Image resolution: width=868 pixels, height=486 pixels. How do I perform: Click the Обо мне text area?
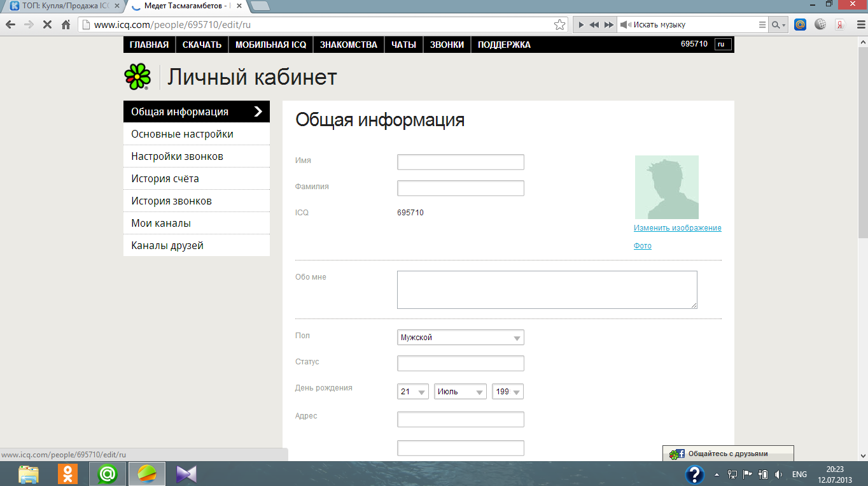pyautogui.click(x=547, y=290)
